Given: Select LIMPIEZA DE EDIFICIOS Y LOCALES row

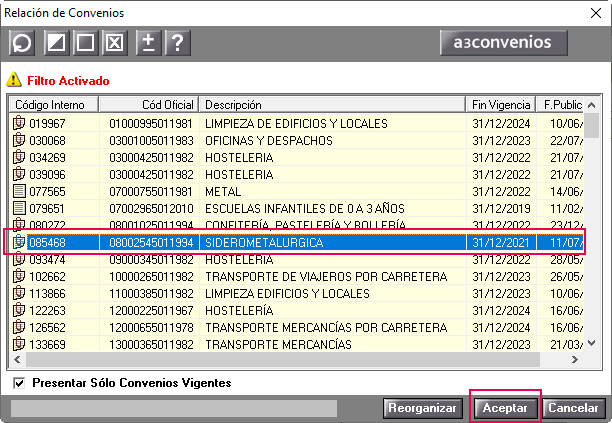Looking at the screenshot, I should coord(296,123).
